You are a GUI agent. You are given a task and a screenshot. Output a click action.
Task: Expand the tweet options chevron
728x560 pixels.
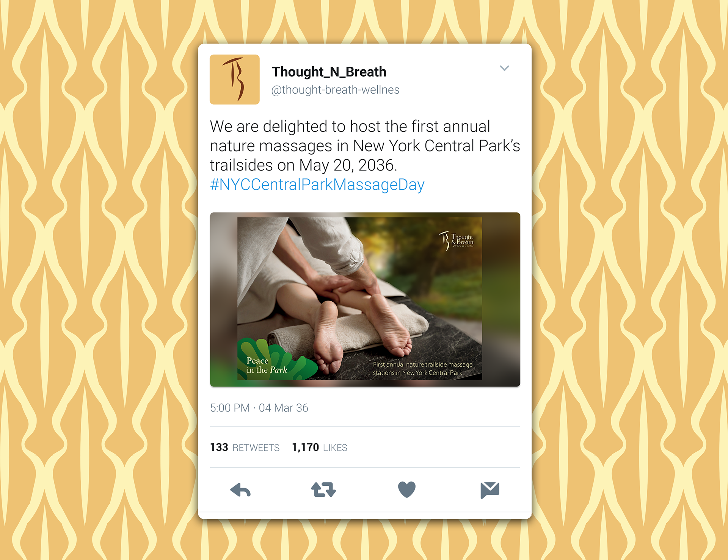504,68
